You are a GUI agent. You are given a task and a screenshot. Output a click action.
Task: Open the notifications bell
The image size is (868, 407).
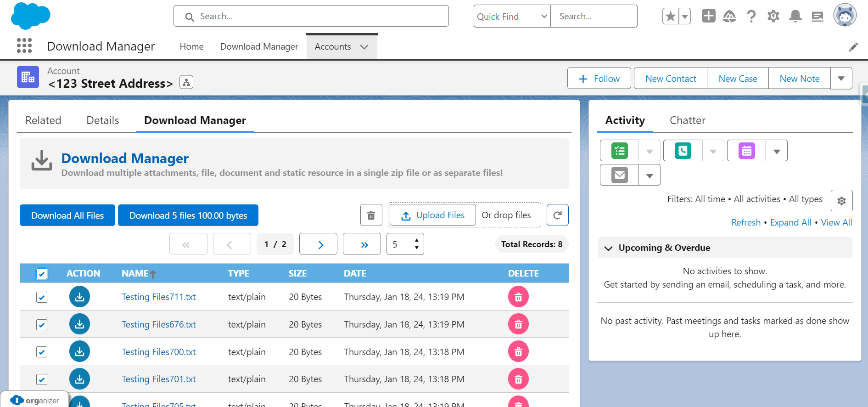click(x=795, y=17)
